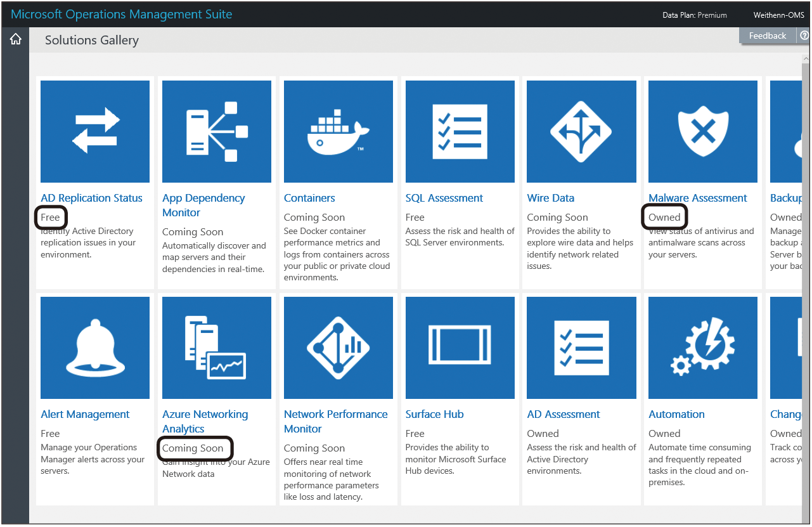Click the Microsoft Operations Management Suite title
812x527 pixels.
[122, 14]
